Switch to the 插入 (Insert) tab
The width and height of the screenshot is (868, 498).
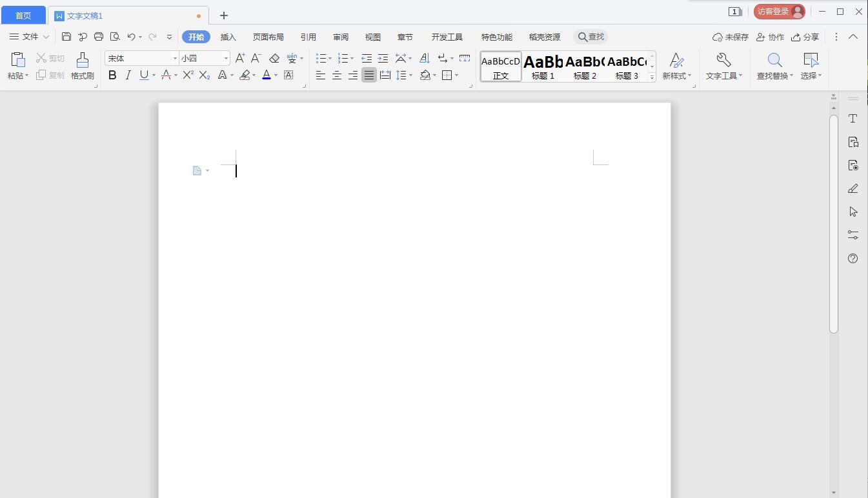pos(228,37)
